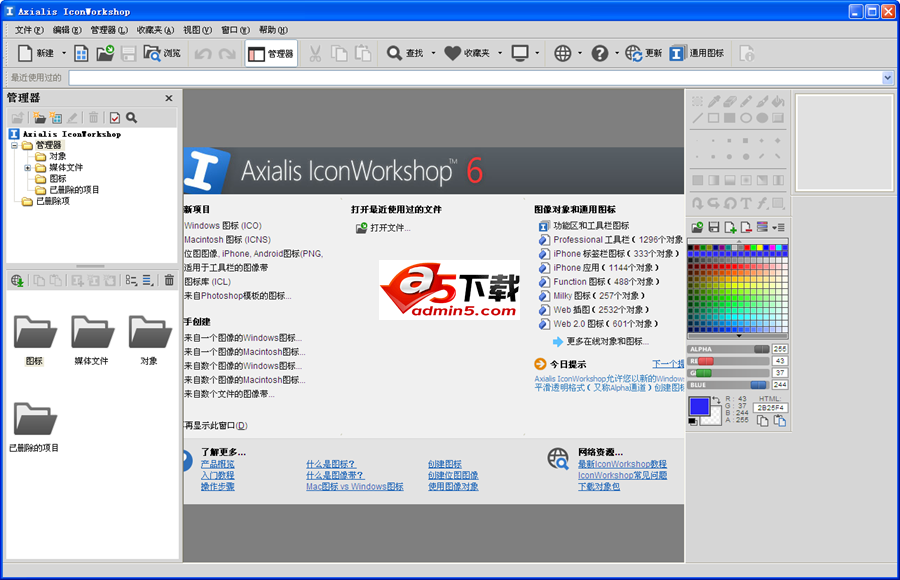The height and width of the screenshot is (580, 900).
Task: Click the copy icon in main toolbar
Action: point(339,53)
